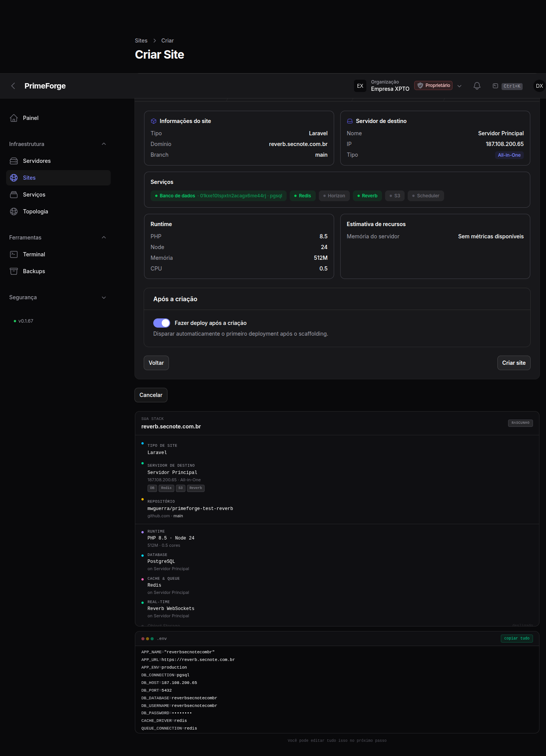Image resolution: width=546 pixels, height=756 pixels.
Task: Click the Terminal icon in sidebar
Action: (x=14, y=254)
